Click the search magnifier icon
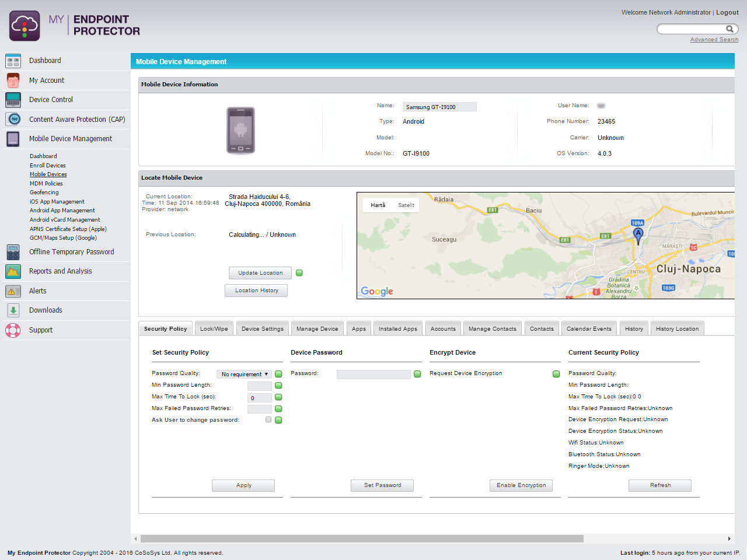 pyautogui.click(x=729, y=29)
